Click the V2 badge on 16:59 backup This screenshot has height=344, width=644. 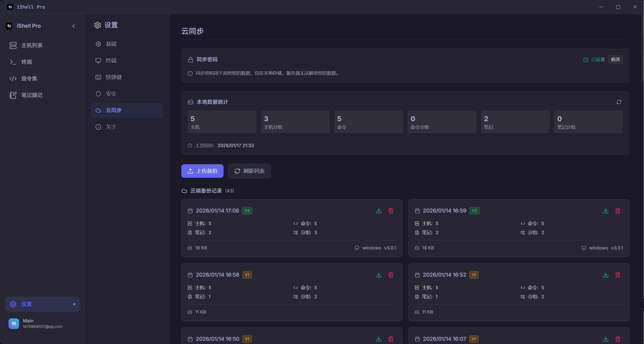pyautogui.click(x=474, y=211)
